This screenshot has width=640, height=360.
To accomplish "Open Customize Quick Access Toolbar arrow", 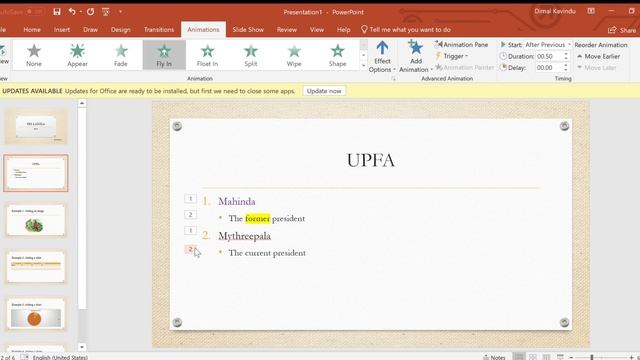I will tap(120, 12).
